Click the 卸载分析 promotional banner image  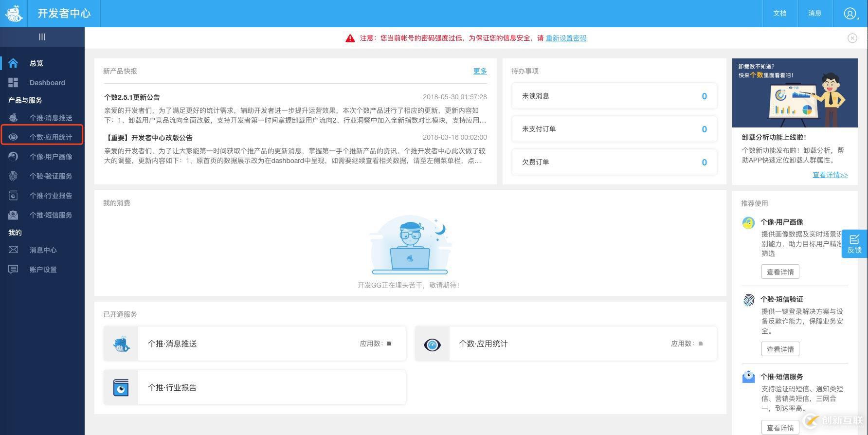(795, 93)
